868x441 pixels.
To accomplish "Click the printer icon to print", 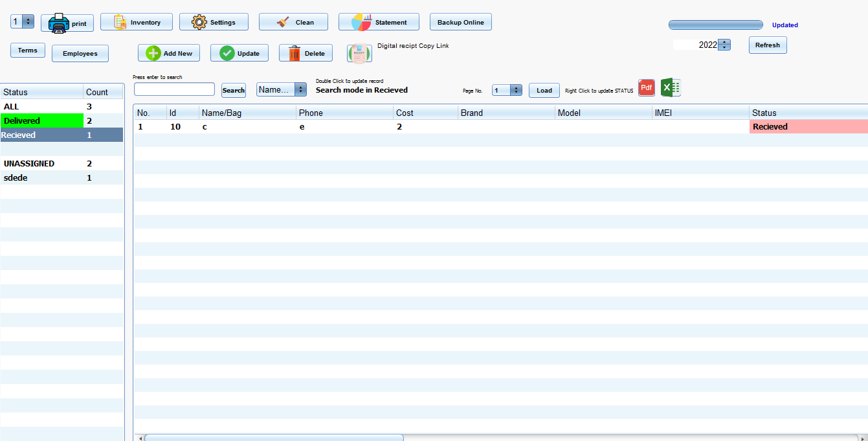I will pos(59,23).
